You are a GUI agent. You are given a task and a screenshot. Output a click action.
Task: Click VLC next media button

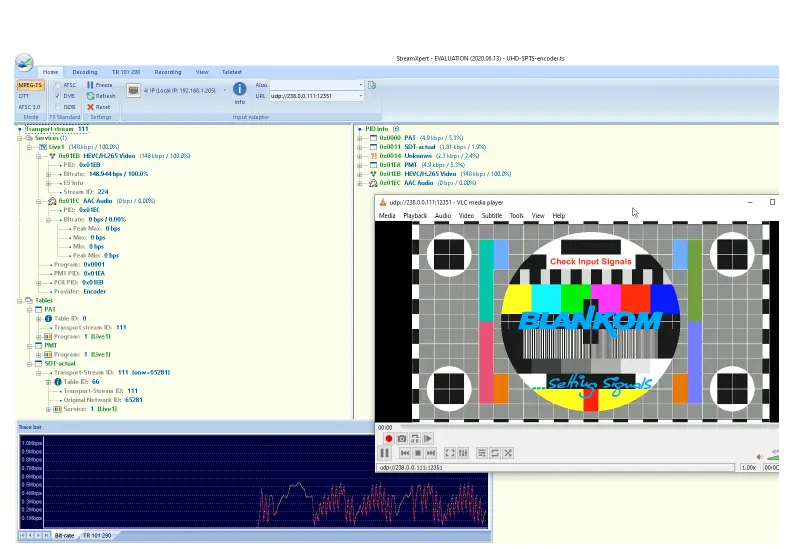[x=431, y=453]
